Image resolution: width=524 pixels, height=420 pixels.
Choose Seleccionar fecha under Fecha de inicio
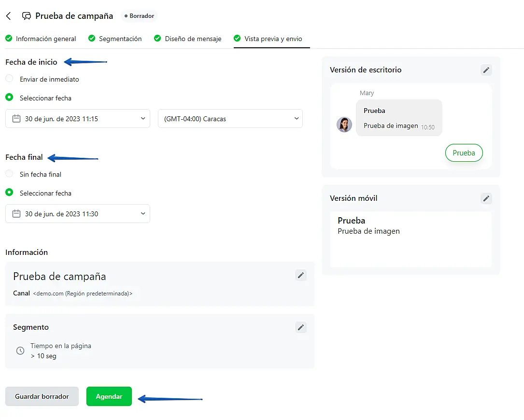(x=9, y=98)
